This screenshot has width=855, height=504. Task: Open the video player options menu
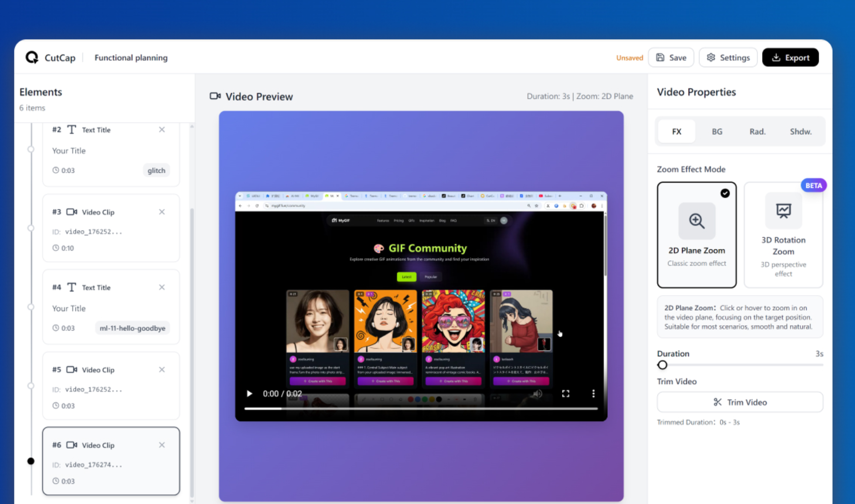tap(593, 394)
